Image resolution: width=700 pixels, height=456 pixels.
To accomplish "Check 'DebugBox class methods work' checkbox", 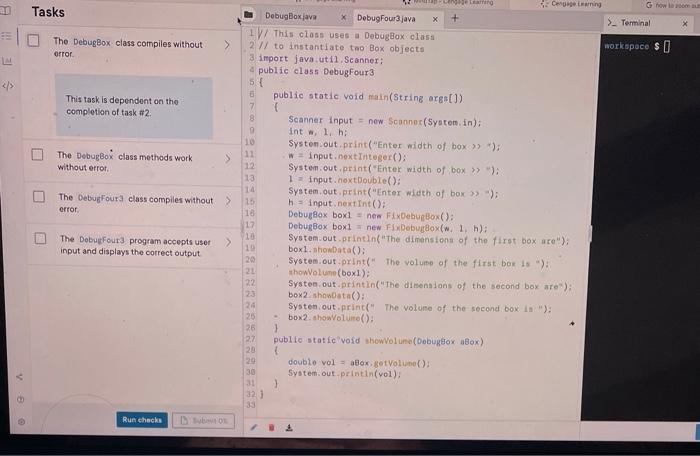I will [x=38, y=155].
